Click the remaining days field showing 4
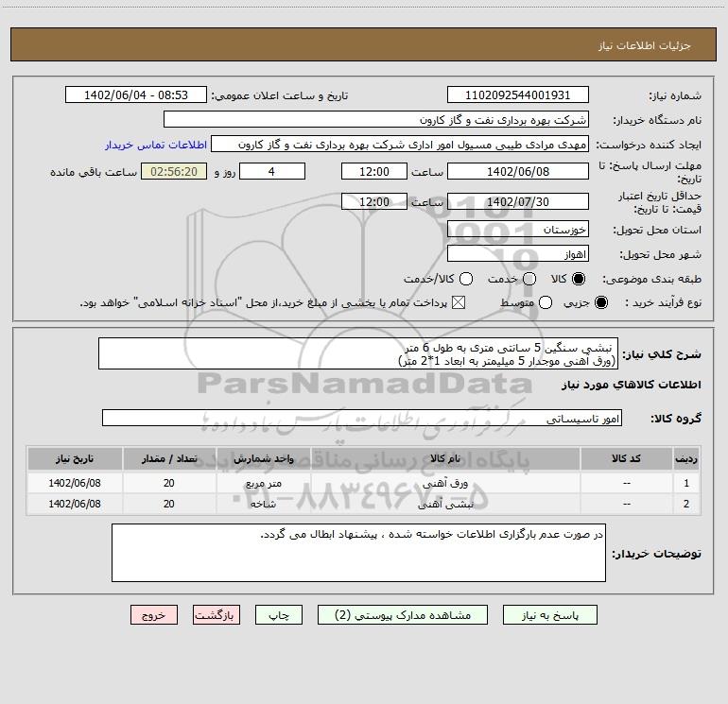Viewport: 728px width, 704px height. click(x=272, y=171)
